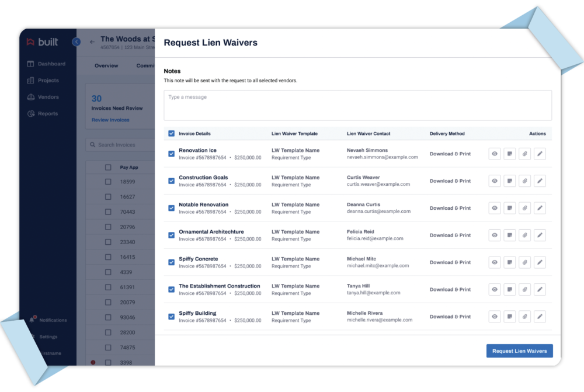
Task: Open the note icon on Construction Goals row
Action: 509,181
